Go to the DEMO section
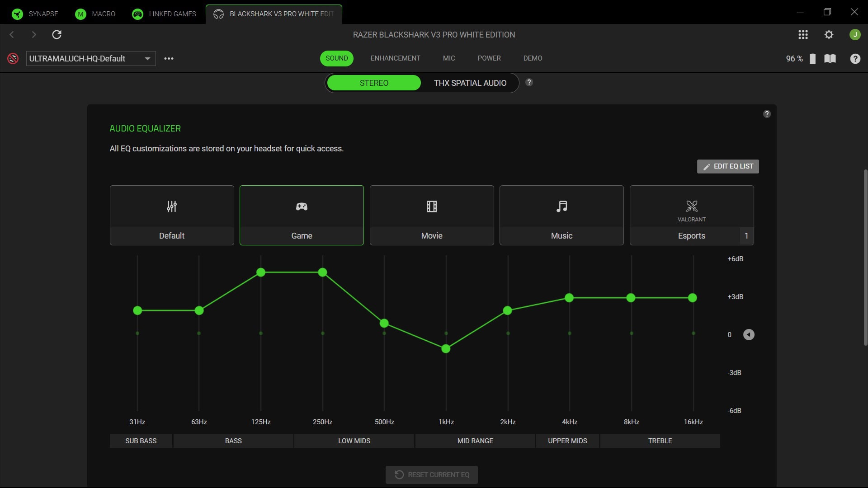 (x=533, y=58)
